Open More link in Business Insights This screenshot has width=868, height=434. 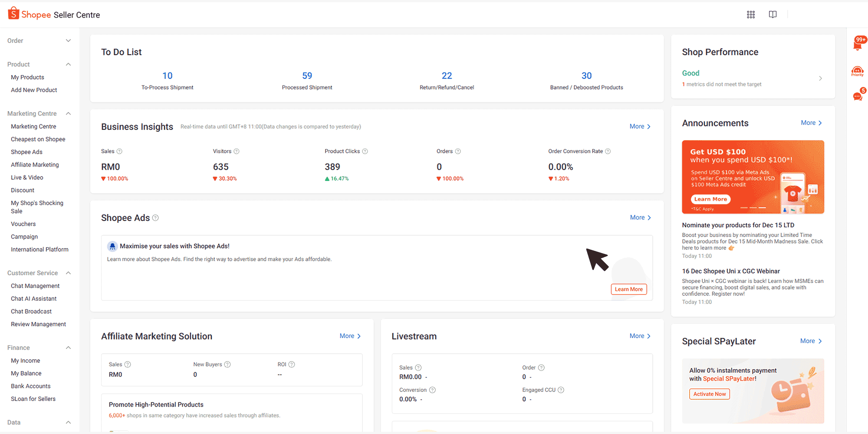[640, 127]
